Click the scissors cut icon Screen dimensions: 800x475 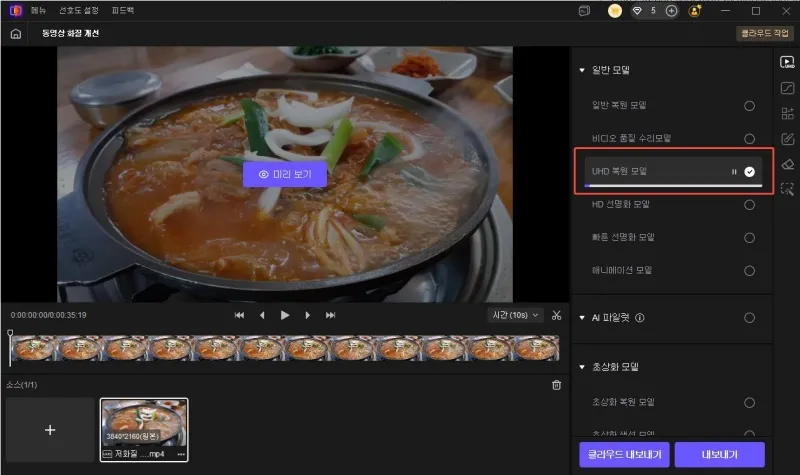[x=557, y=315]
